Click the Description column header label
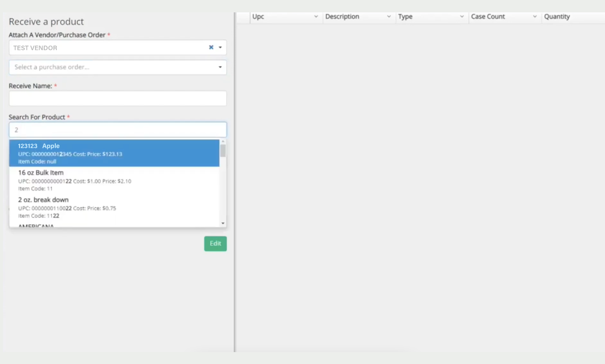Screen dimensions: 605x364 click(x=342, y=17)
